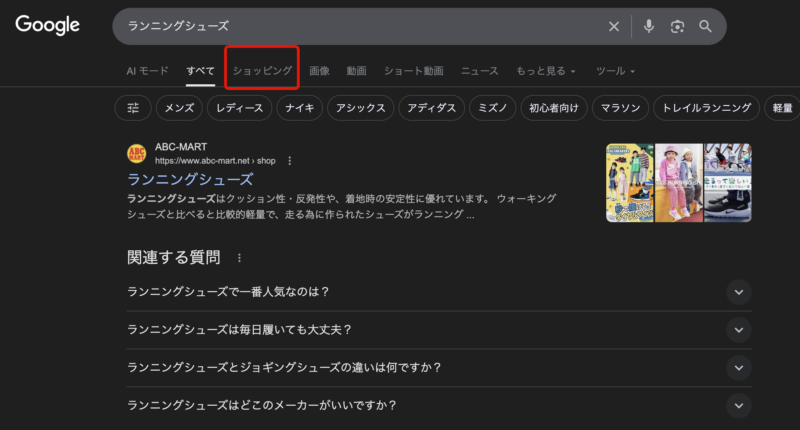The width and height of the screenshot is (800, 430).
Task: Expand the question ランニングシューズは毎日履いても大丈夫？
Action: pyautogui.click(x=739, y=330)
